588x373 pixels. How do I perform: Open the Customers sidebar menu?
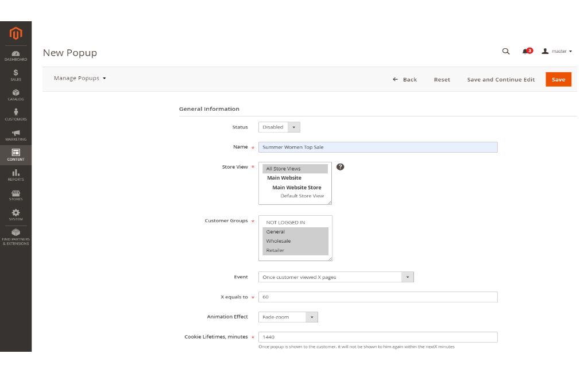pos(16,115)
